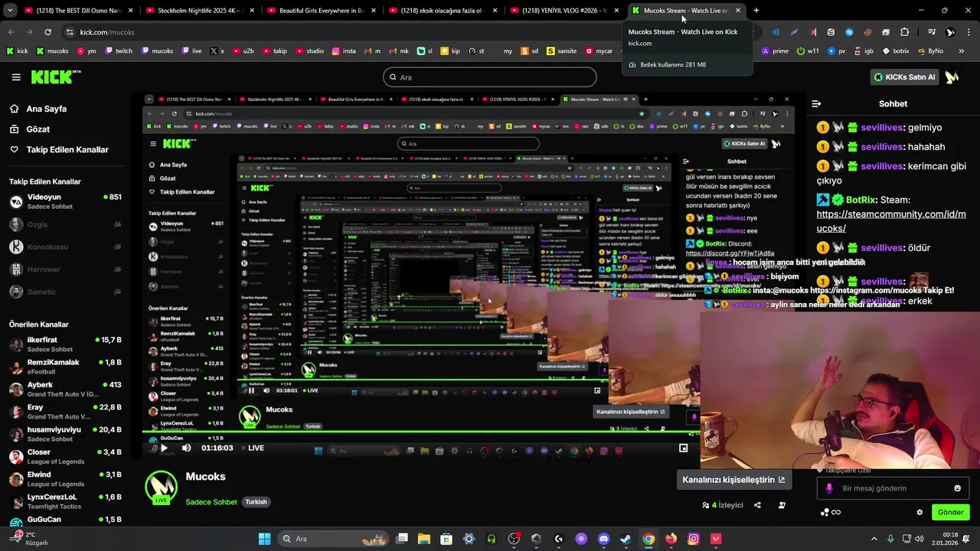Open File Explorer from the taskbar
The height and width of the screenshot is (551, 980).
423,539
